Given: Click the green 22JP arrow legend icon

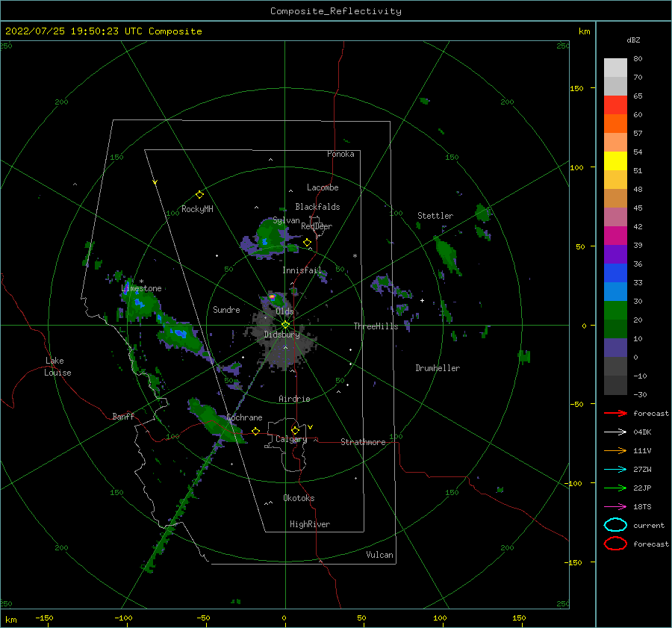Looking at the screenshot, I should pos(615,488).
